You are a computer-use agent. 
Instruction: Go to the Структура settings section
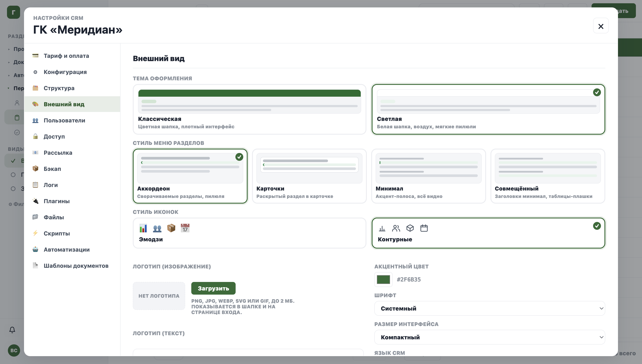72,88
